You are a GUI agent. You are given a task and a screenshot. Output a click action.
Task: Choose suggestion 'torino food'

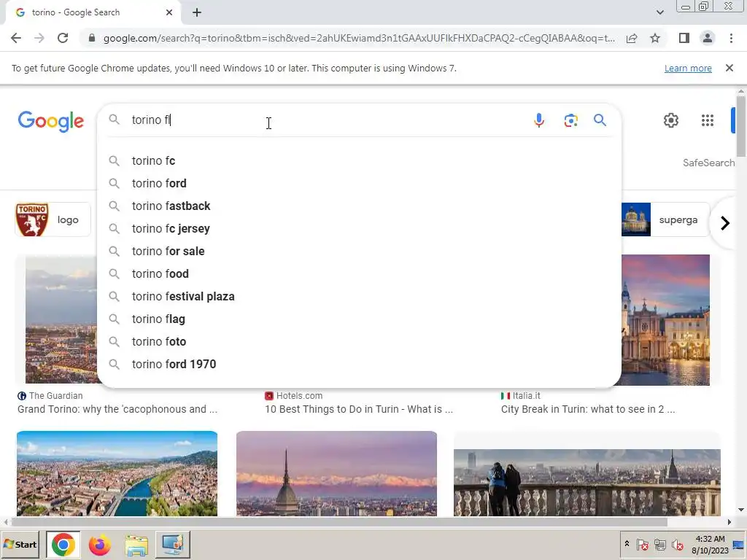[x=359, y=274]
